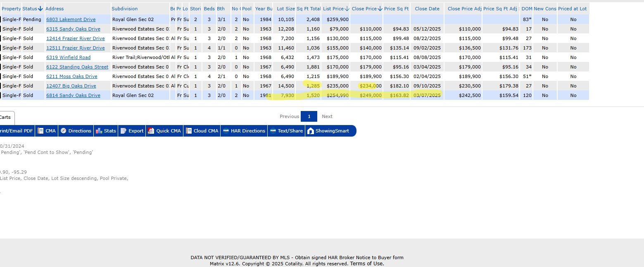
Task: Open Cloud CMA tool
Action: [189, 131]
